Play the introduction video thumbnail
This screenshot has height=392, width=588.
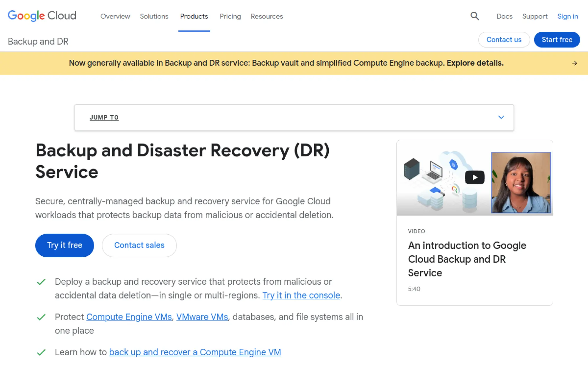tap(474, 177)
